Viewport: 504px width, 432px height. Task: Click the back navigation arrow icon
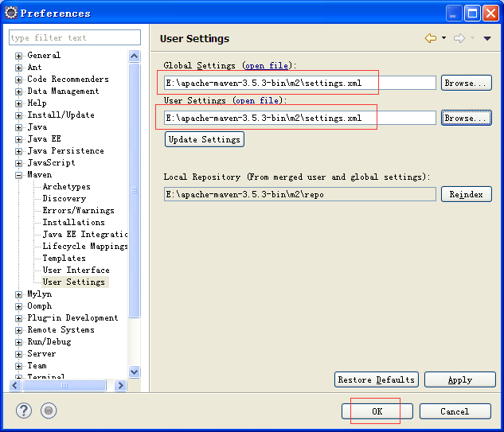(x=431, y=38)
